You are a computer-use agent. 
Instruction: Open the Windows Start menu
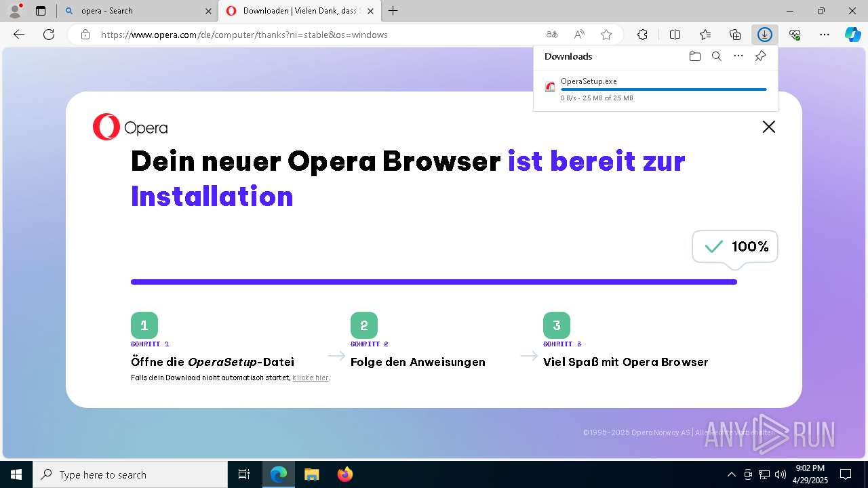point(16,474)
